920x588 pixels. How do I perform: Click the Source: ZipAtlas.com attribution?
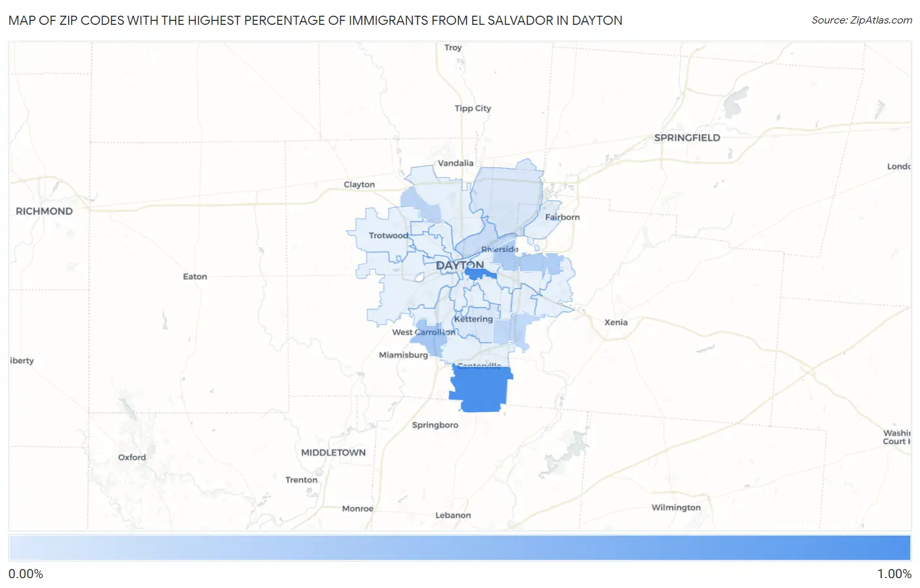(x=862, y=20)
